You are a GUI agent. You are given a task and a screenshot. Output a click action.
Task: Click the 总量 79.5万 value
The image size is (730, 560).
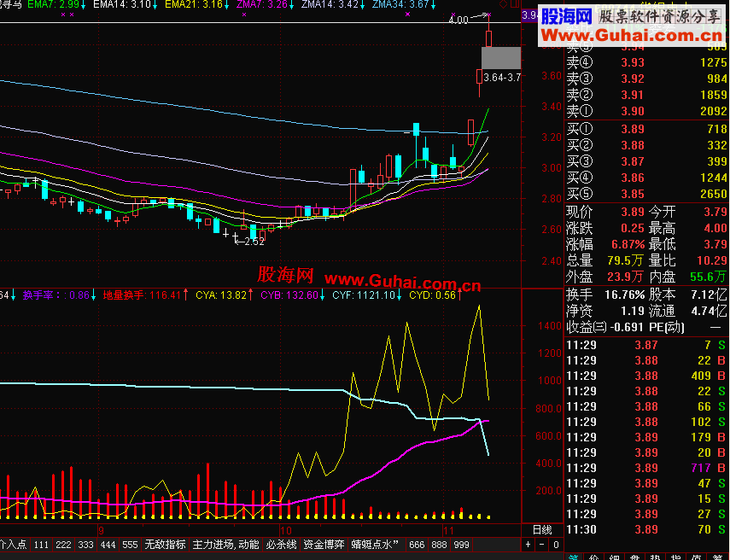pos(626,260)
